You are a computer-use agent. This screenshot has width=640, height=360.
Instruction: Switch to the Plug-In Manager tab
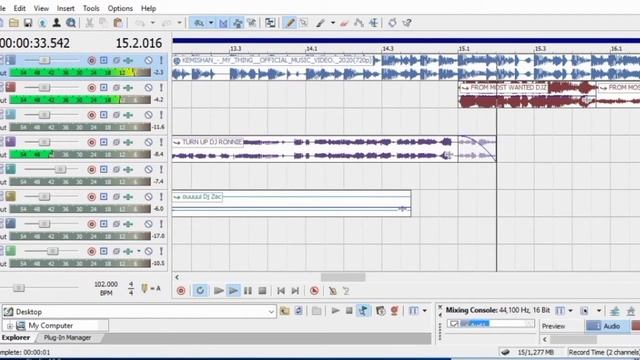tap(67, 338)
